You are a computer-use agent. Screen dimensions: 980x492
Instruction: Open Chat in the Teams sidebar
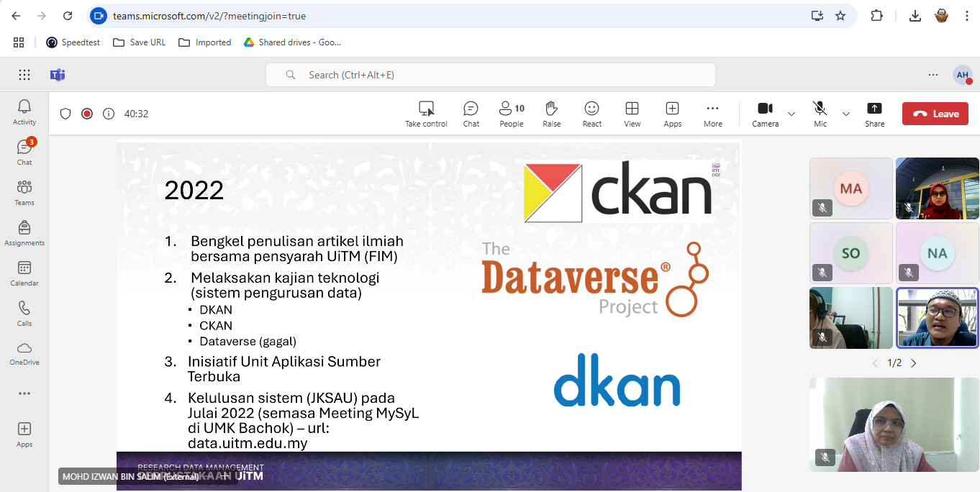point(24,152)
